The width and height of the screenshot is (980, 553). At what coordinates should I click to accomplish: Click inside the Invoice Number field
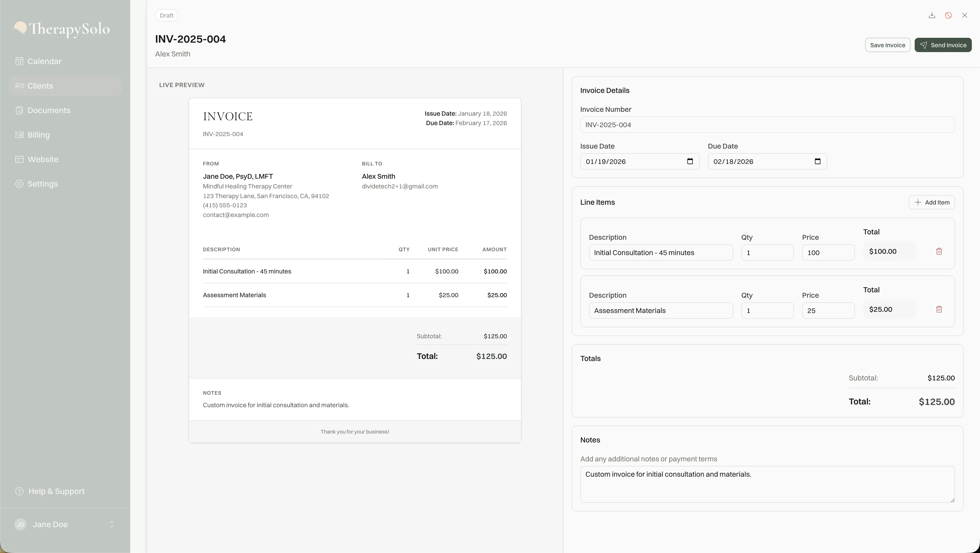coord(767,124)
